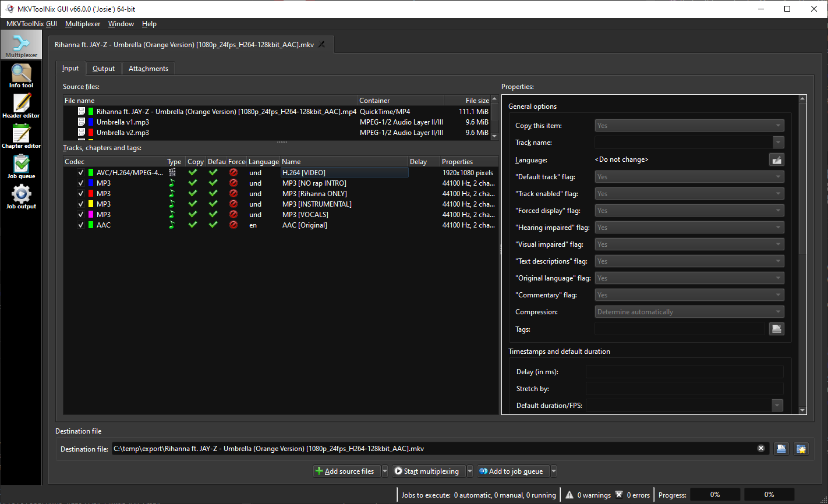The width and height of the screenshot is (828, 504).
Task: Open the Header editor
Action: click(21, 106)
